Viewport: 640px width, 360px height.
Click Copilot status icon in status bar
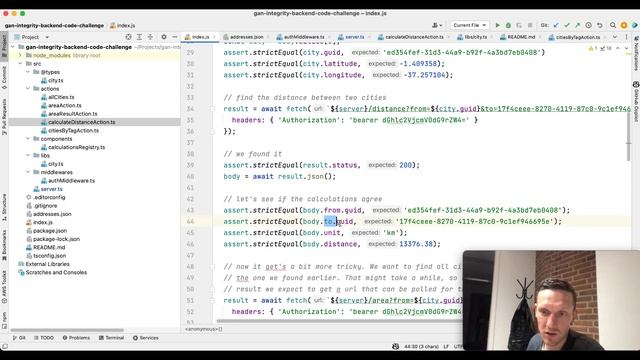tap(395, 346)
